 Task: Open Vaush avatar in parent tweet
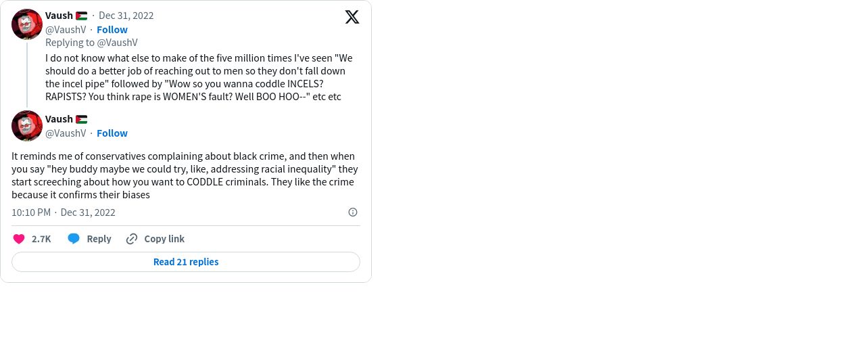click(27, 24)
